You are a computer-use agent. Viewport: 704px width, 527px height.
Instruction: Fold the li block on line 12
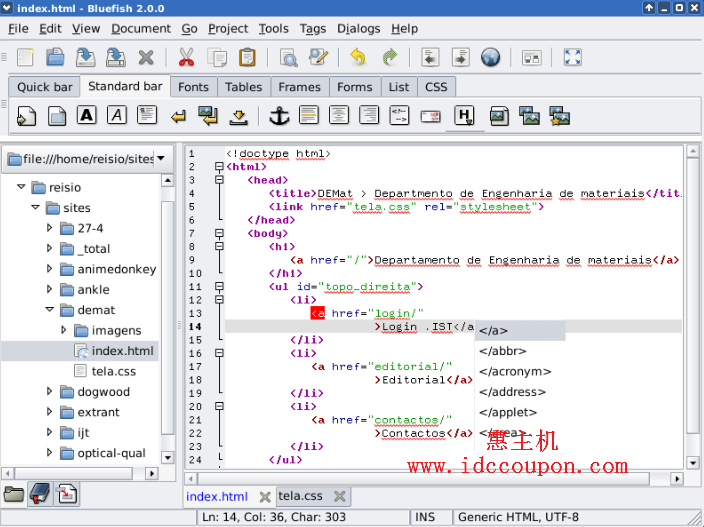(219, 300)
